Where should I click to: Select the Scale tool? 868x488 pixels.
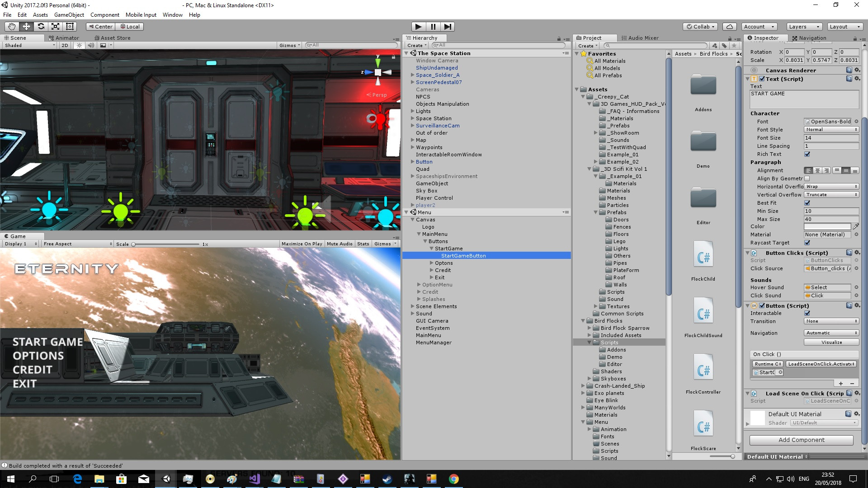(x=55, y=27)
